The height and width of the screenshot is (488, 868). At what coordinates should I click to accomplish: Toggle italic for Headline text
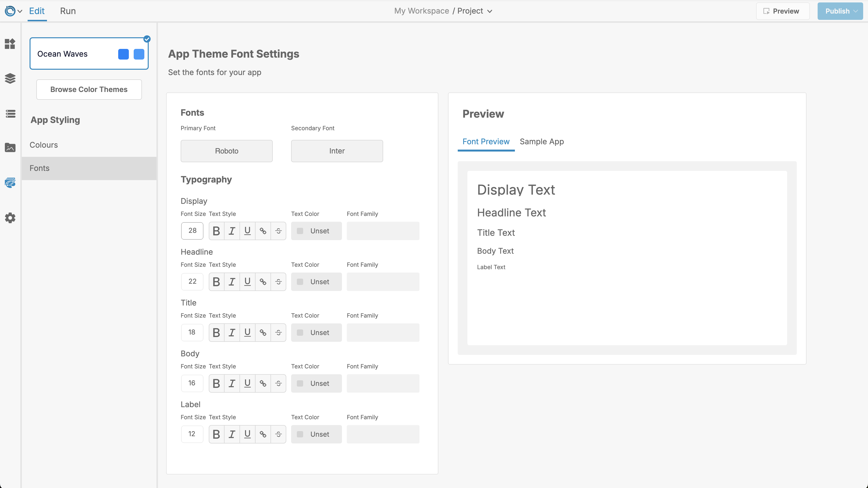pyautogui.click(x=232, y=282)
